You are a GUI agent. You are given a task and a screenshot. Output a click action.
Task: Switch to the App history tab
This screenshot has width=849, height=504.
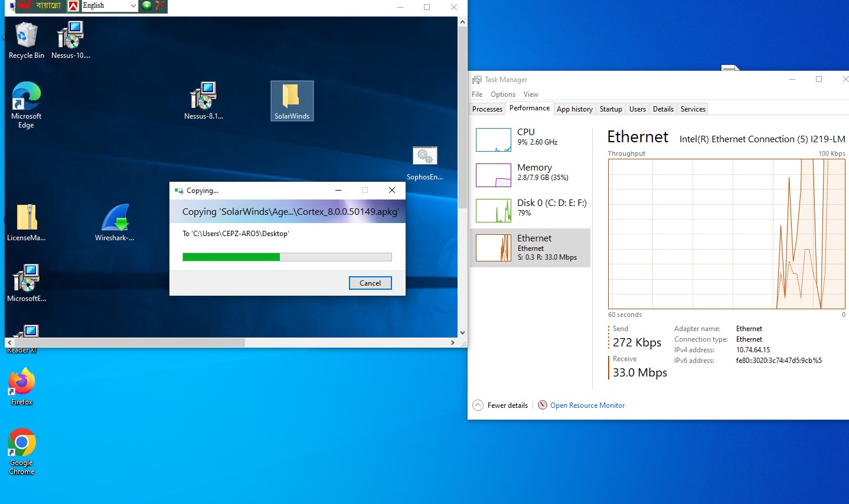[x=574, y=109]
